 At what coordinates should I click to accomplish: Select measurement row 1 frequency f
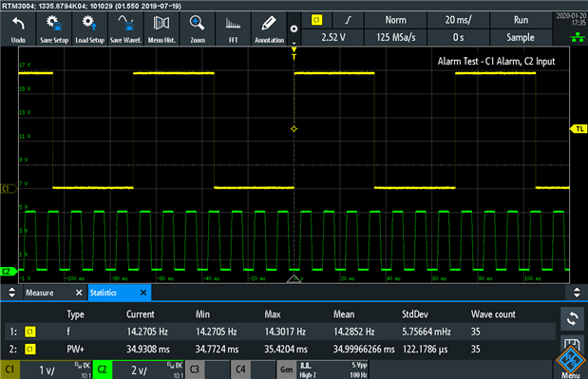point(279,332)
